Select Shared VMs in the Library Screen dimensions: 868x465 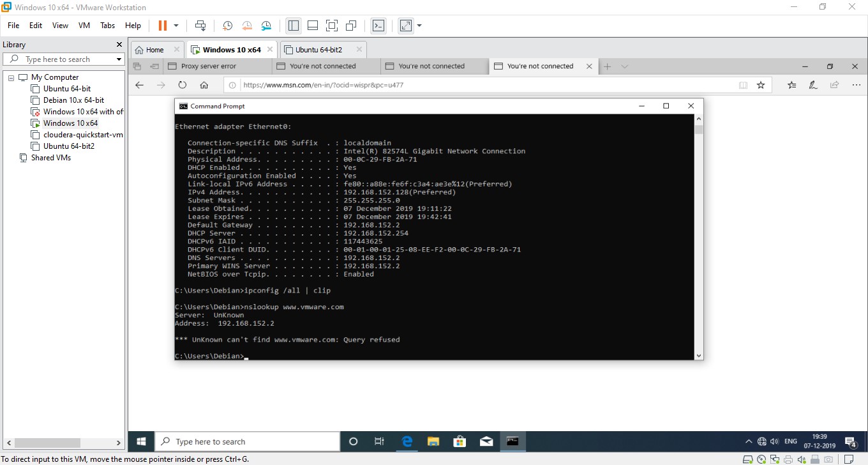pos(50,158)
